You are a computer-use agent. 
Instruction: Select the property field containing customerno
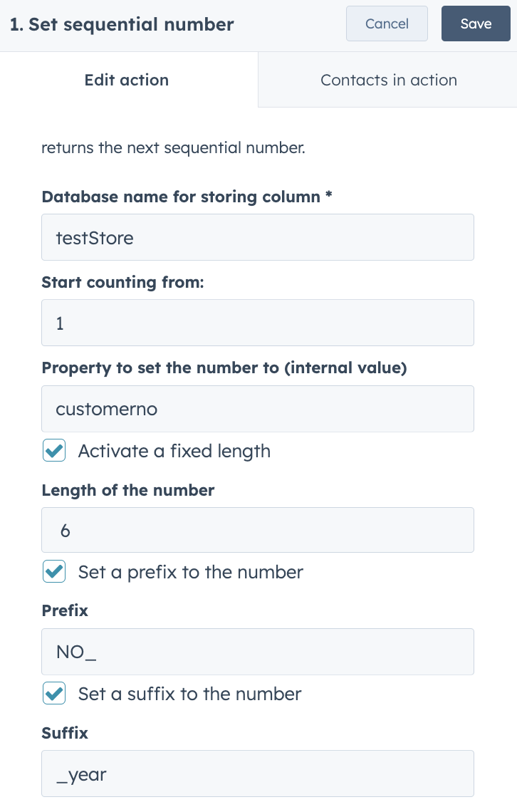pyautogui.click(x=257, y=409)
